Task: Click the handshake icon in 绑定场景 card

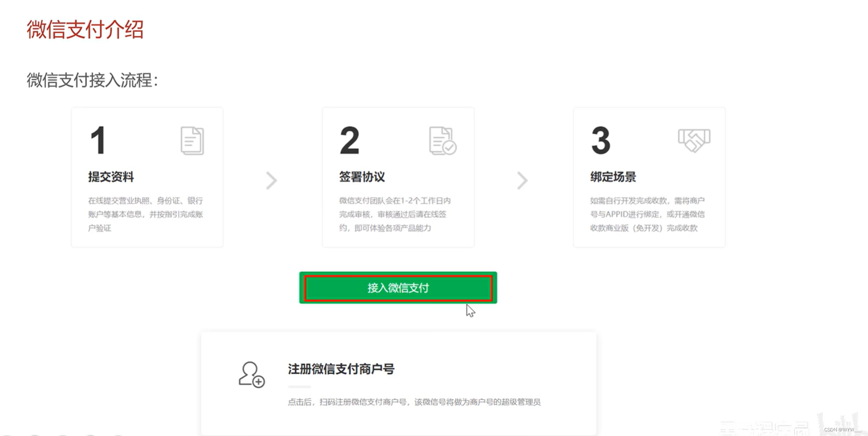Action: (694, 140)
